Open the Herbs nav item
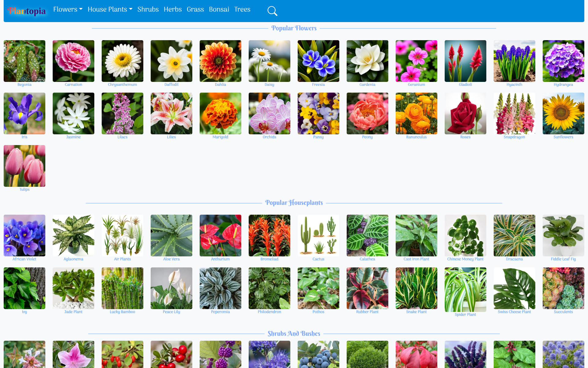 coord(173,10)
